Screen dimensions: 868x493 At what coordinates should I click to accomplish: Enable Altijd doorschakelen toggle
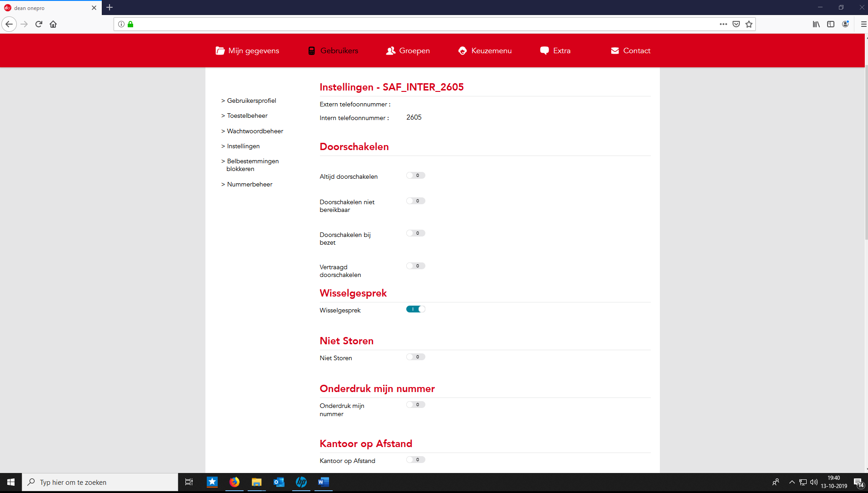(x=415, y=176)
